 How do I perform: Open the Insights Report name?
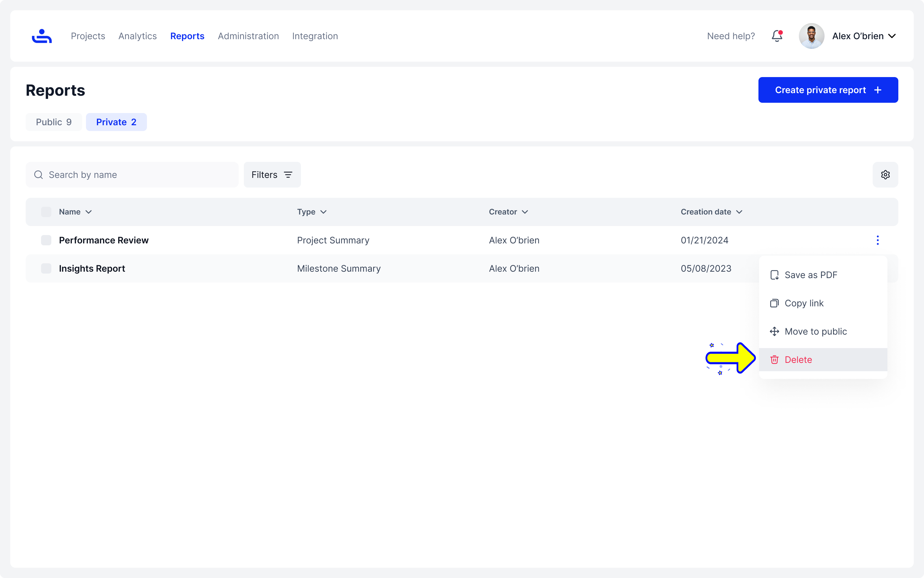[x=92, y=268]
